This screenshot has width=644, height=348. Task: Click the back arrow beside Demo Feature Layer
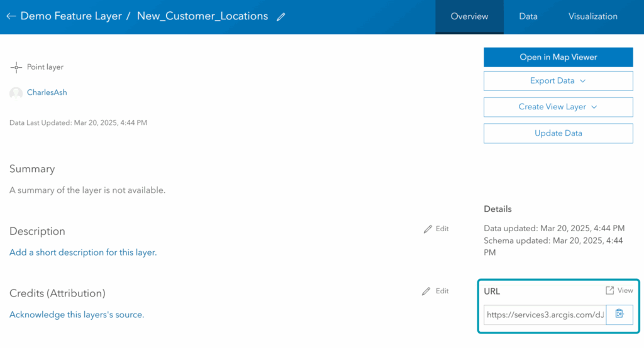click(11, 16)
